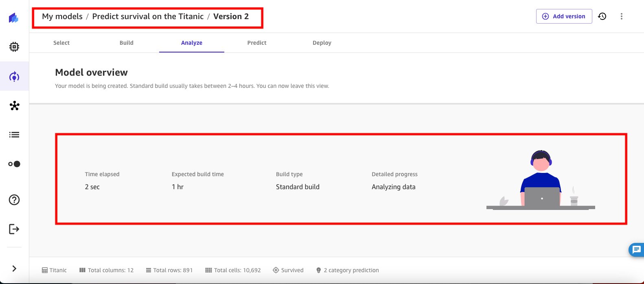This screenshot has width=644, height=284.
Task: Open the Help question mark icon
Action: click(x=14, y=200)
